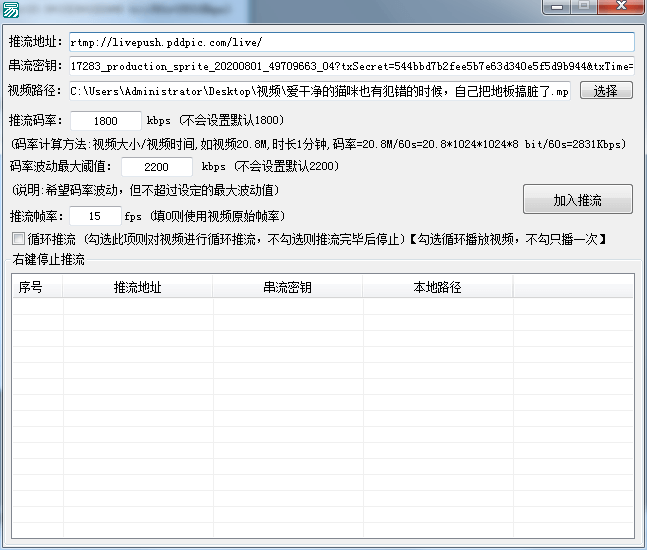Click the 右键停止推流 group label
647x550 pixels.
click(48, 260)
